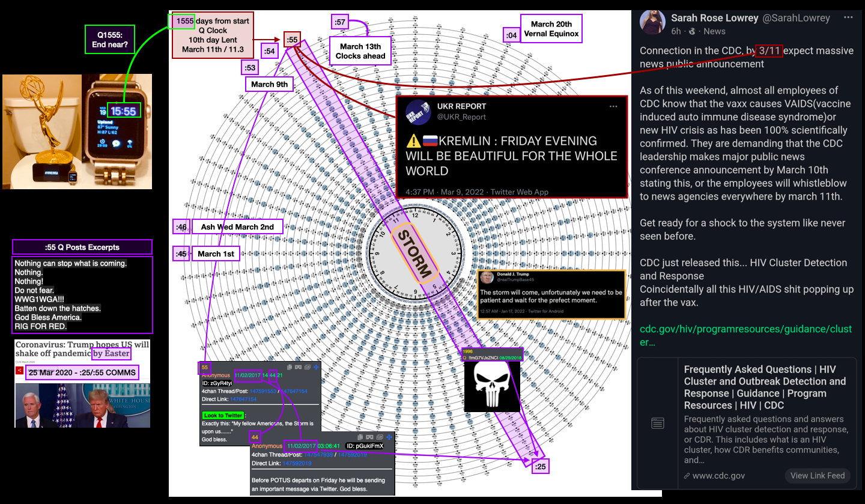
Task: Click the @SarahLowrey handle
Action: [796, 18]
